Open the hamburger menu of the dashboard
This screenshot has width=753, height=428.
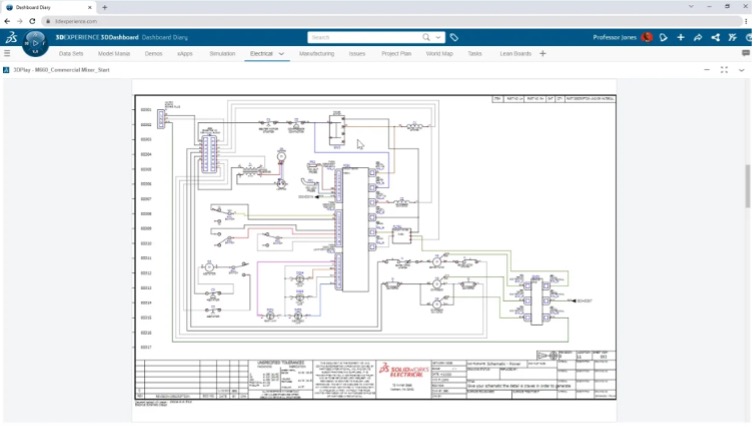click(x=7, y=53)
